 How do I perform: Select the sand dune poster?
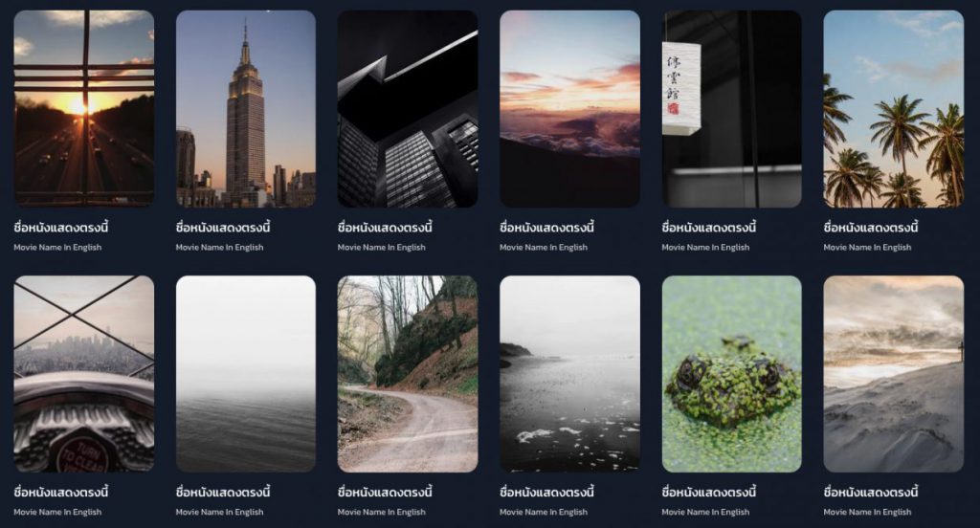[893, 374]
